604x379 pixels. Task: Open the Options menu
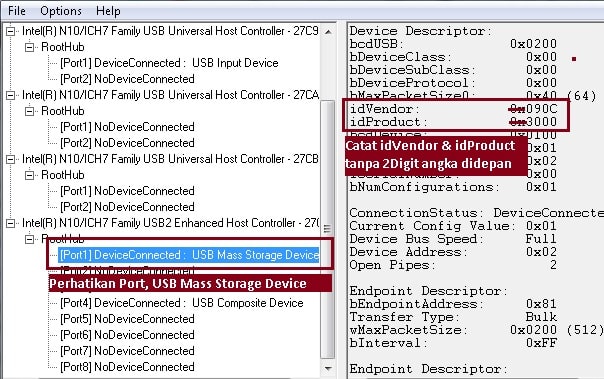[x=61, y=10]
